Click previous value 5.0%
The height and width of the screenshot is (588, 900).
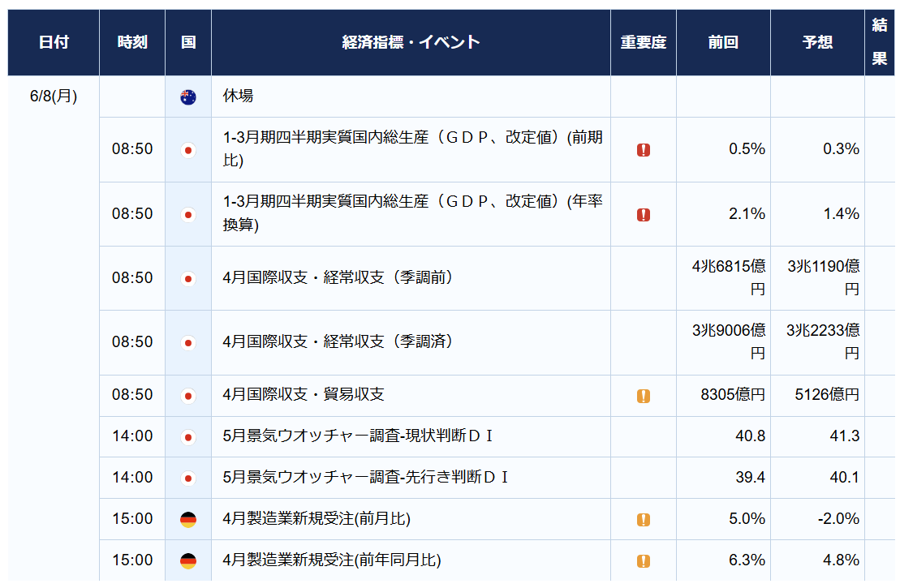747,518
